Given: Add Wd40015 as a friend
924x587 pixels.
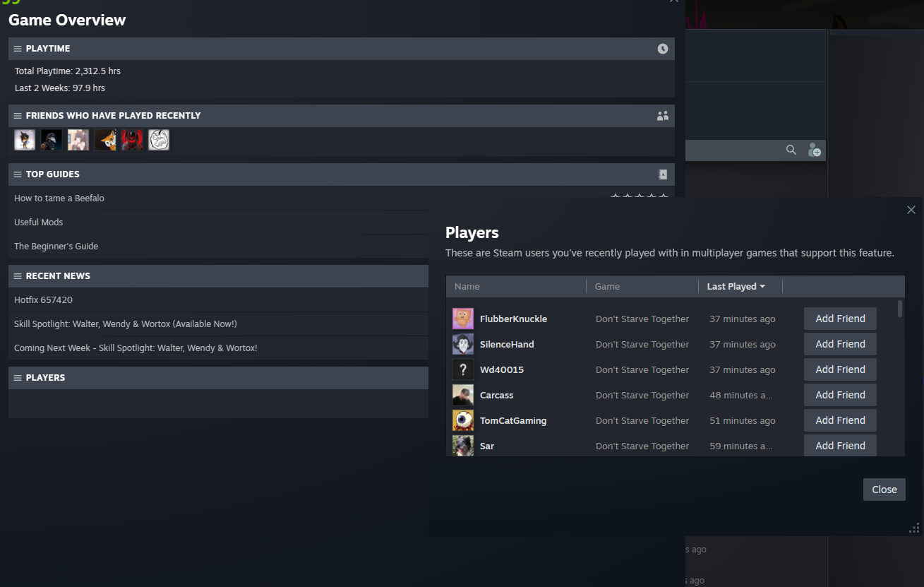Looking at the screenshot, I should (x=840, y=369).
